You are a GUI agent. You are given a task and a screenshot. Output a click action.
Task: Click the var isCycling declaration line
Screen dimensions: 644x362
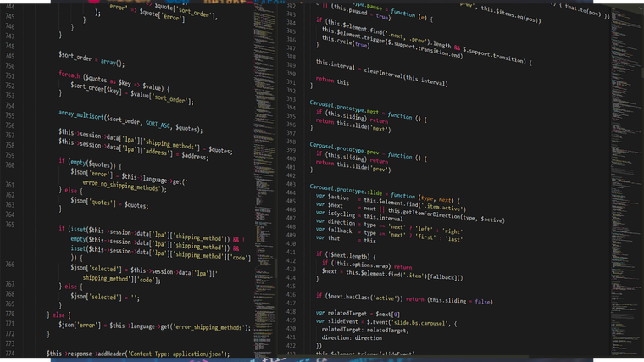(x=359, y=215)
